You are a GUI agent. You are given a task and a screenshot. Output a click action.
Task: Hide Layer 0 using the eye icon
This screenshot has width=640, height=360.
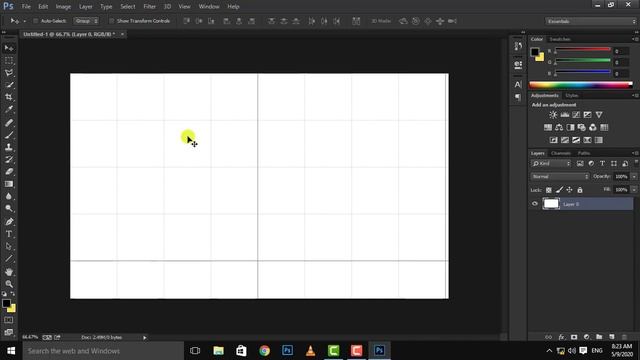(535, 204)
